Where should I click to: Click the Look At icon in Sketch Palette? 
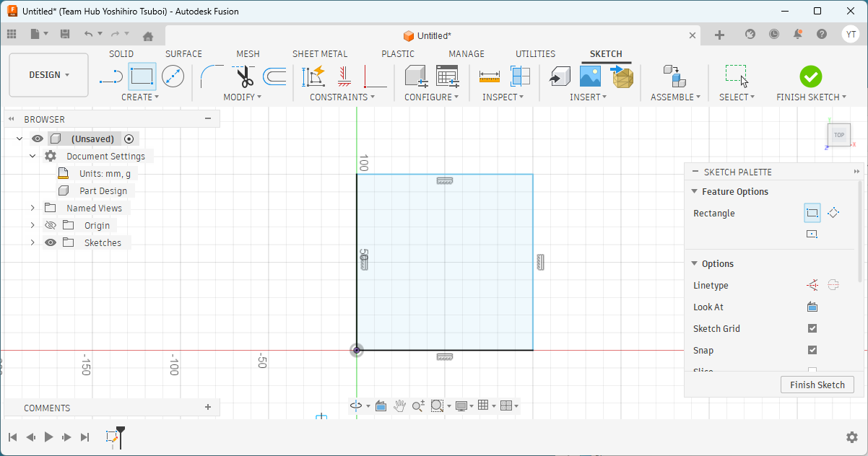point(812,307)
